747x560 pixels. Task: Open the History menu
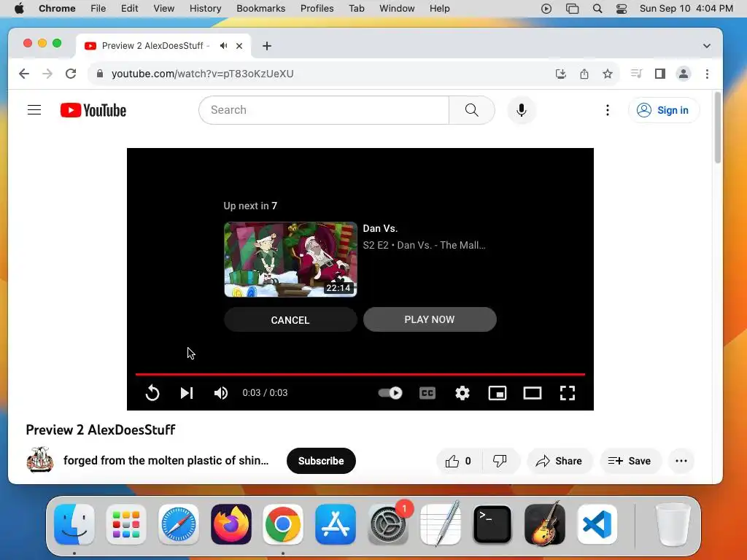[x=205, y=9]
